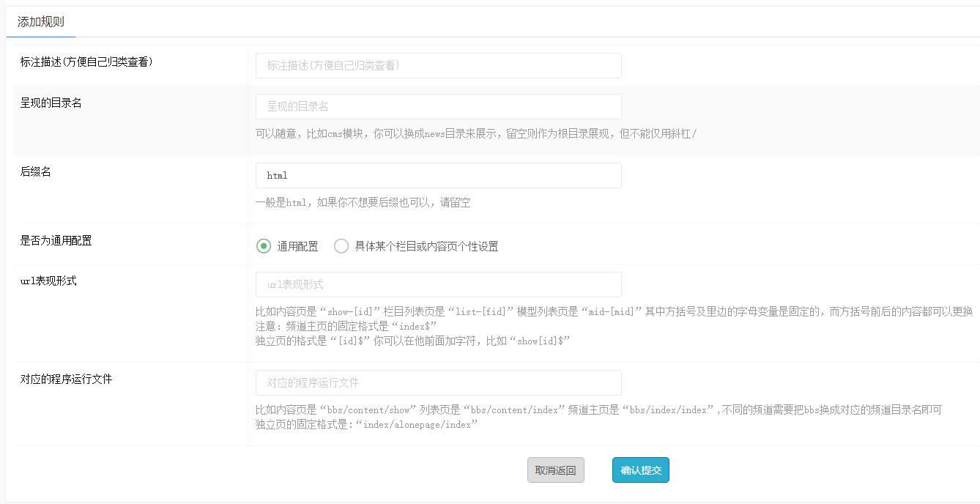Click the 对应的程序运行文件 input field
Screen dimensions: 980x504
coord(438,382)
